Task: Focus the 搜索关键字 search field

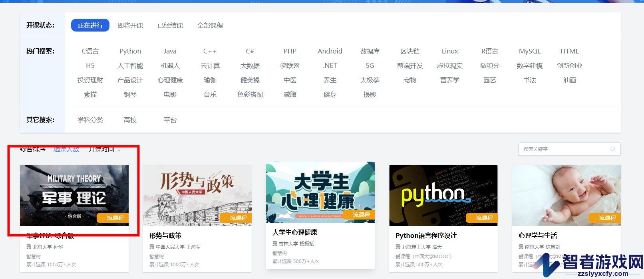Action: tap(569, 149)
